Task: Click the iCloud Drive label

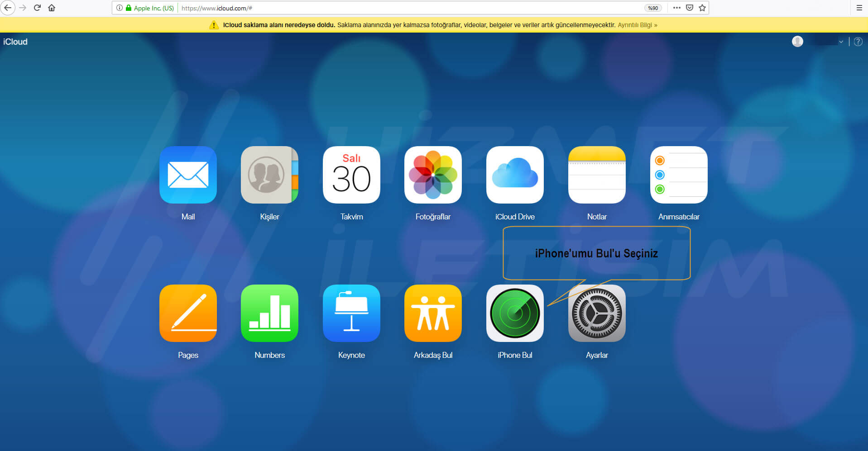Action: (515, 217)
